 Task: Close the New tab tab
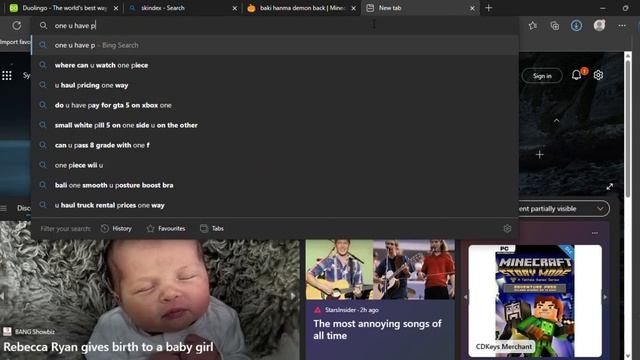point(472,8)
